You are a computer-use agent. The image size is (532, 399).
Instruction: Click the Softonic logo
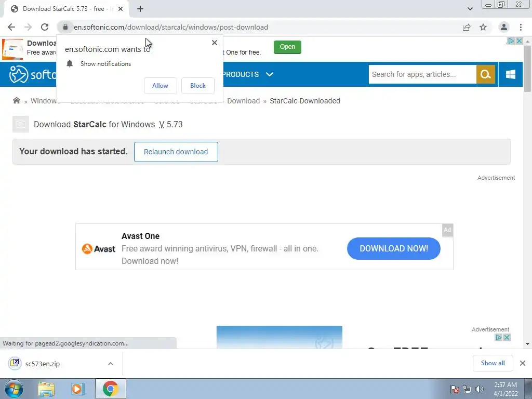pyautogui.click(x=33, y=74)
